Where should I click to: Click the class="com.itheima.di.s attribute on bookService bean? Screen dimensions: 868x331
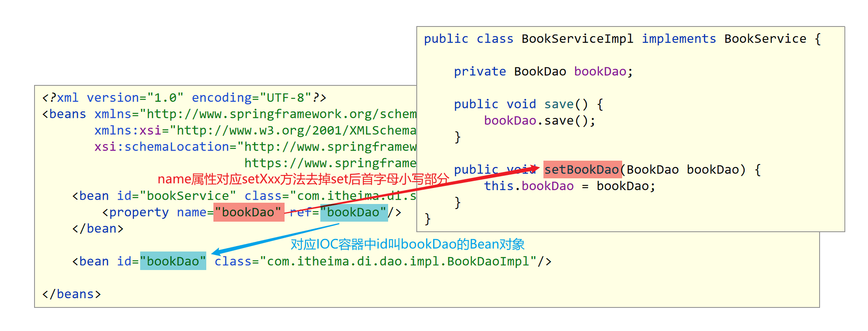point(330,196)
